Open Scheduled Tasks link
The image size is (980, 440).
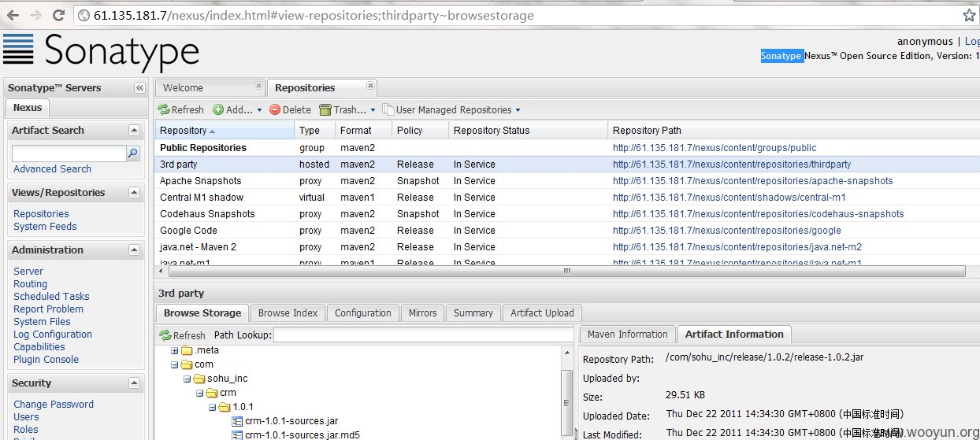point(51,297)
